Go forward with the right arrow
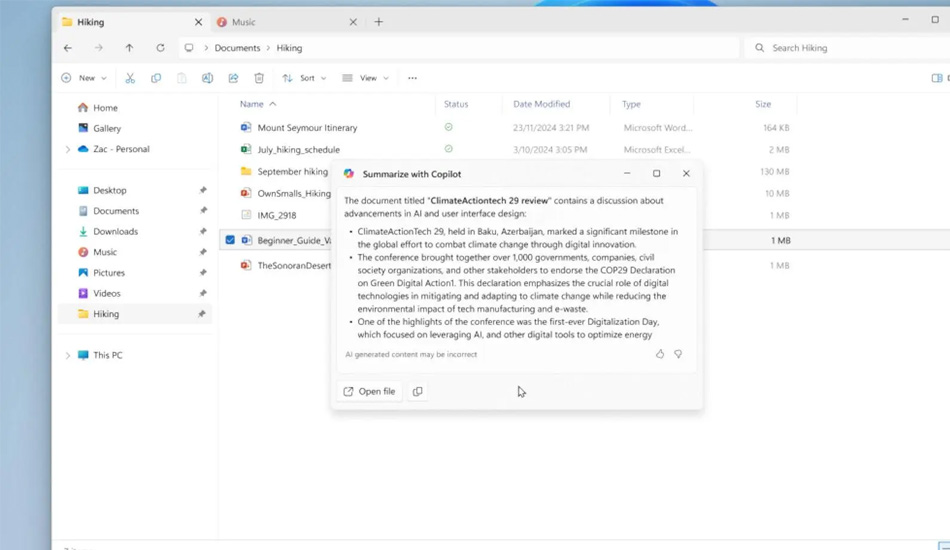This screenshot has width=950, height=550. pos(98,48)
